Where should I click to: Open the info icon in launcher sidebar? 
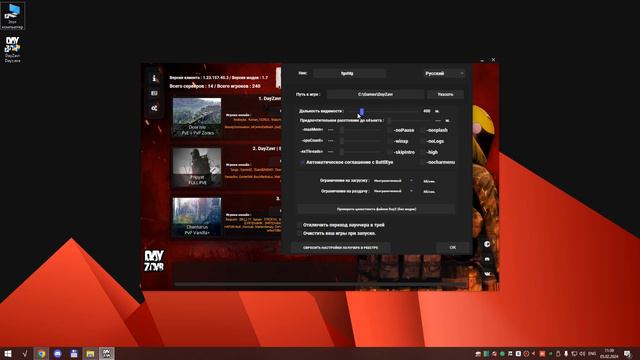(154, 78)
